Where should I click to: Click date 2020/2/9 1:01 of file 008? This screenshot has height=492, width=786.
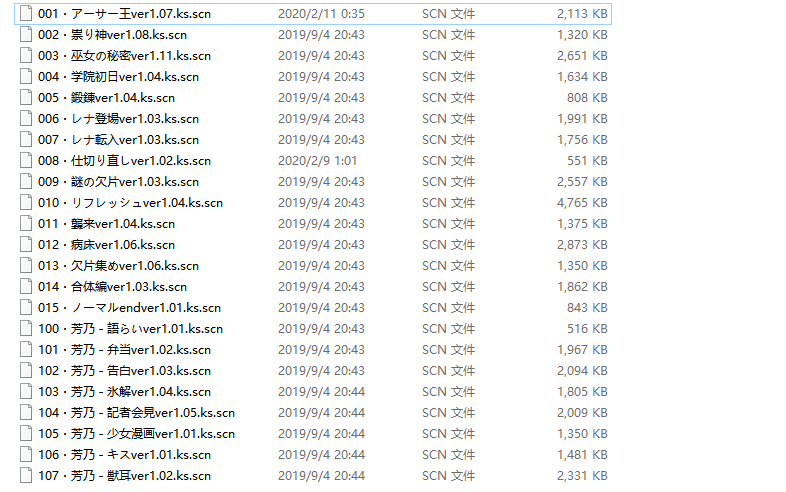point(317,160)
